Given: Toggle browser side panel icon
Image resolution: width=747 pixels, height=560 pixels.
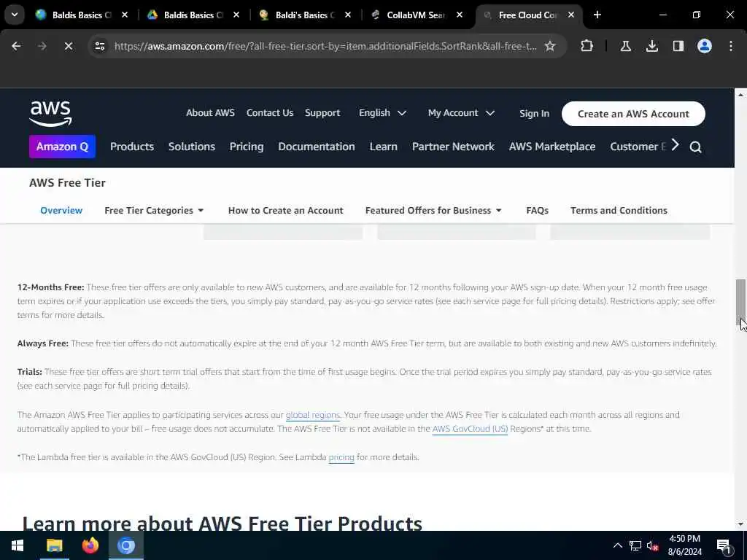Looking at the screenshot, I should pos(678,46).
